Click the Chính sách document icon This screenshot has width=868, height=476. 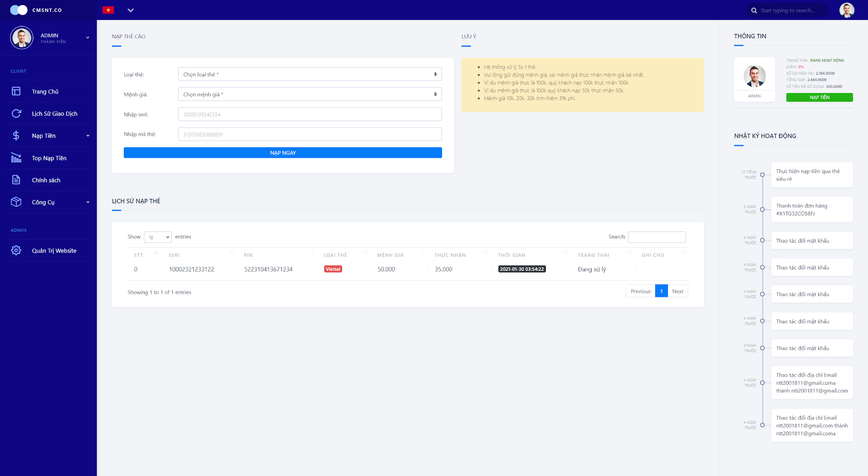pos(16,180)
